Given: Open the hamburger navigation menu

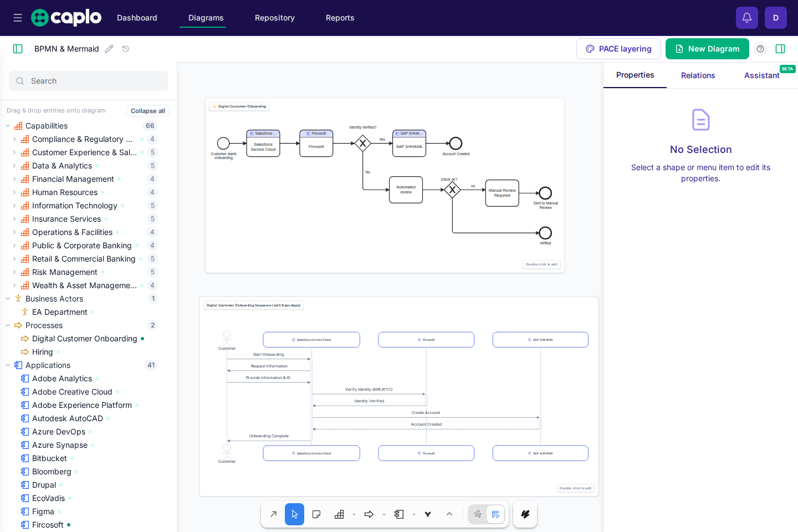Looking at the screenshot, I should point(18,18).
